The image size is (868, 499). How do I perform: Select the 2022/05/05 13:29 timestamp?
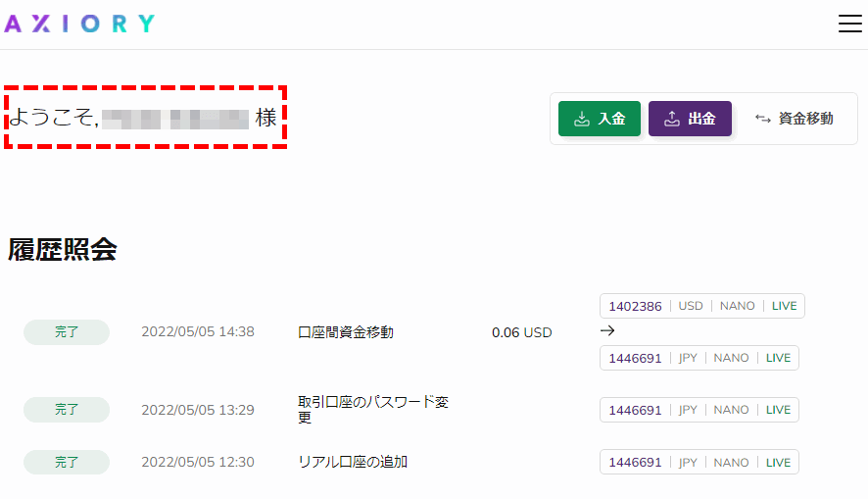pyautogui.click(x=198, y=410)
